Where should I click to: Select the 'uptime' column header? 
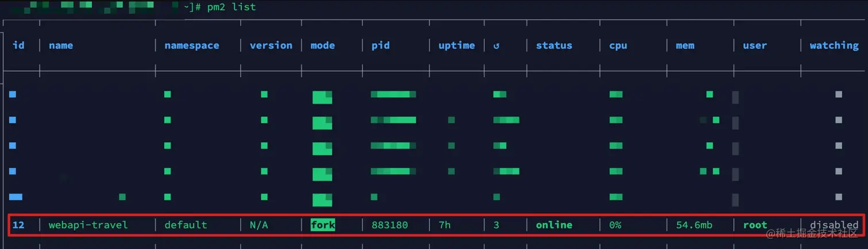tap(457, 45)
